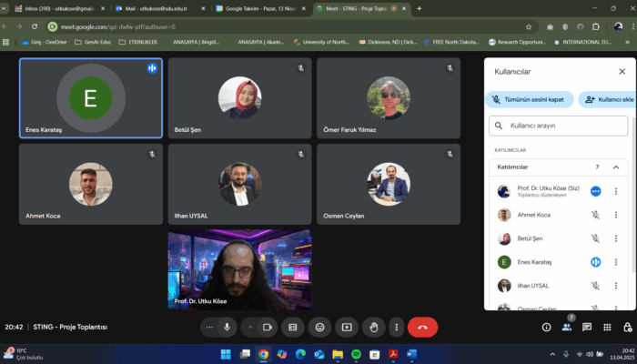Switch to the Google Takvim browser tab
The image size is (637, 364).
pos(255,8)
